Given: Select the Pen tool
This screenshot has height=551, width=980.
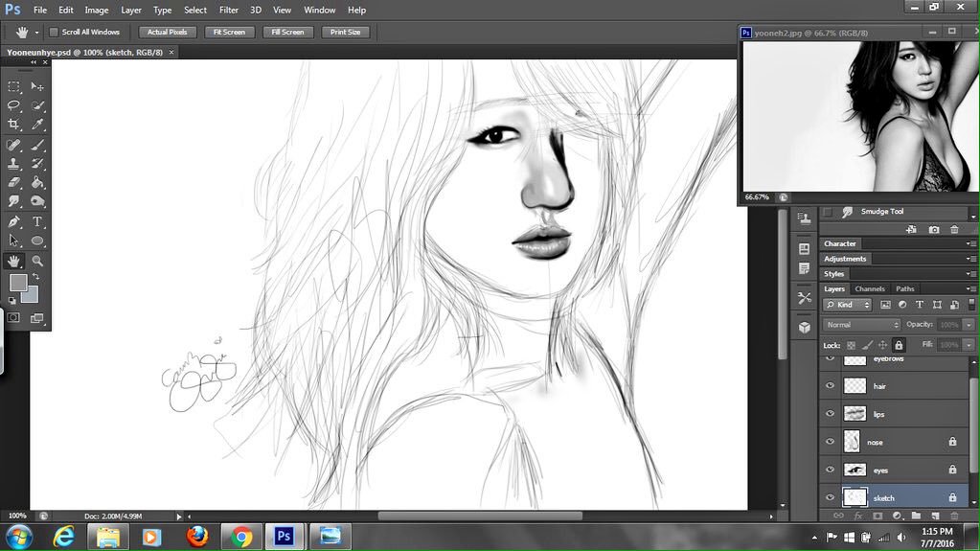Looking at the screenshot, I should pyautogui.click(x=14, y=221).
